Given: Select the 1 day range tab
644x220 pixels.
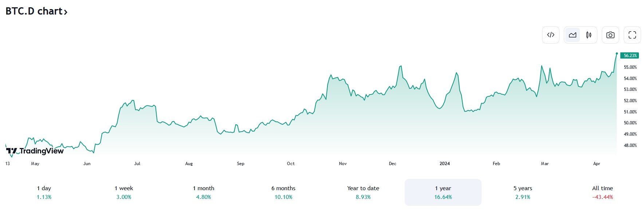Looking at the screenshot, I should (x=44, y=192).
